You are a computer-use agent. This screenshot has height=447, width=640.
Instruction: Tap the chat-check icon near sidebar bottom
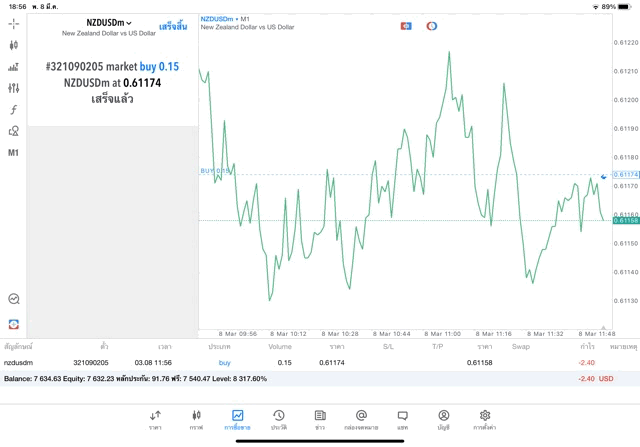pos(14,298)
